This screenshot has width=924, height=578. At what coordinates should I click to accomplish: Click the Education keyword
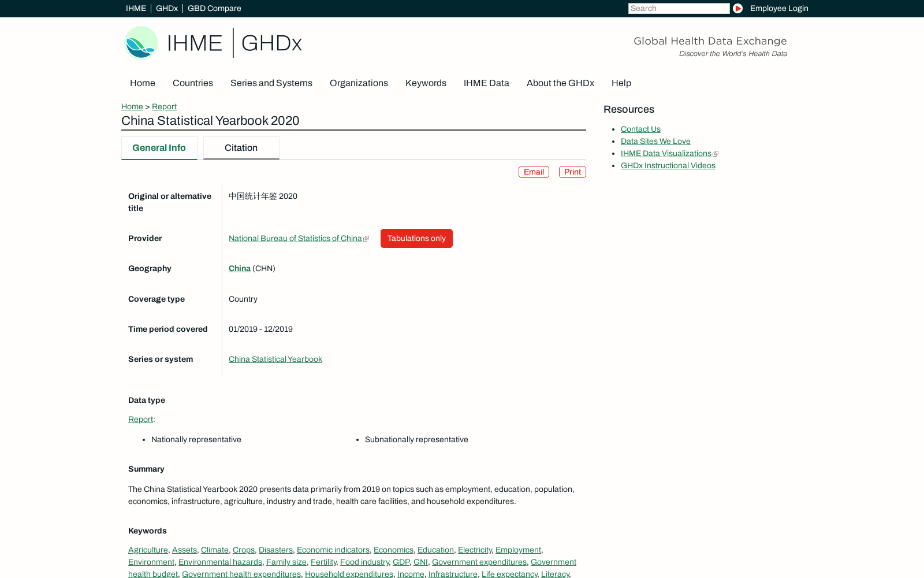click(x=435, y=550)
